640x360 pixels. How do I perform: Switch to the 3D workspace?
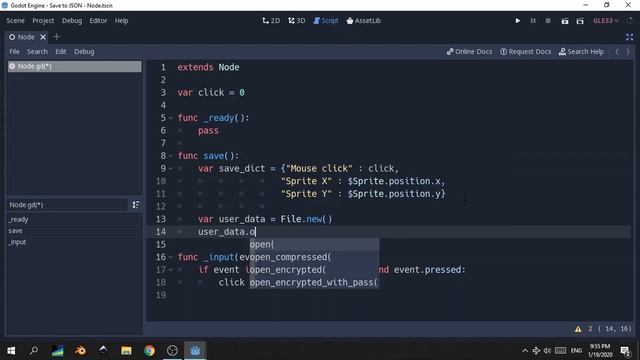click(297, 20)
